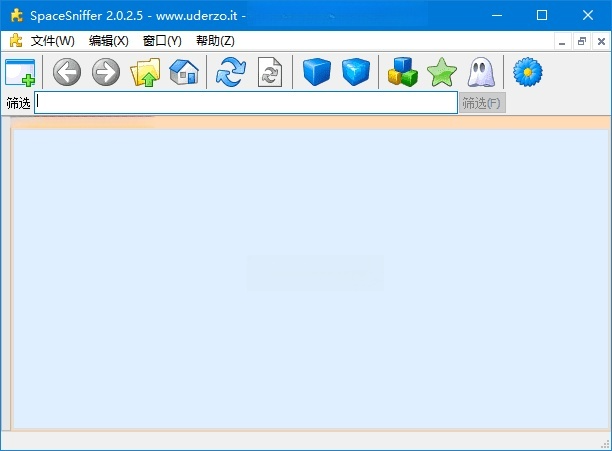This screenshot has width=612, height=451.
Task: Open the 编辑(X) menu
Action: pos(108,41)
